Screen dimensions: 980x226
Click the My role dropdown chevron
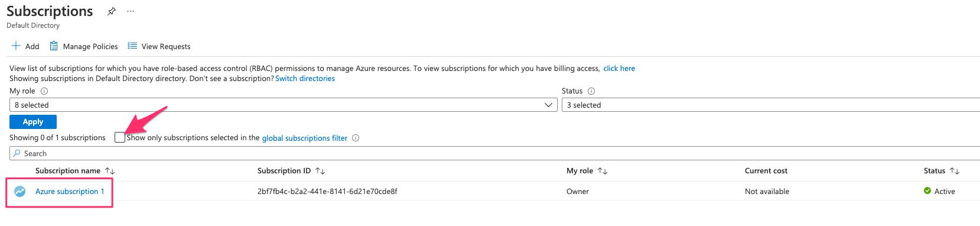click(548, 105)
